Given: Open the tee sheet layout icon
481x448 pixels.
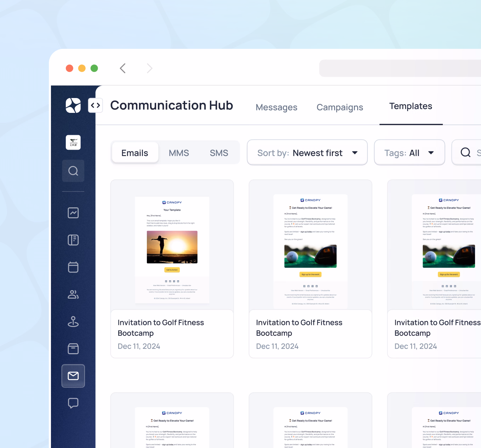Looking at the screenshot, I should (73, 240).
